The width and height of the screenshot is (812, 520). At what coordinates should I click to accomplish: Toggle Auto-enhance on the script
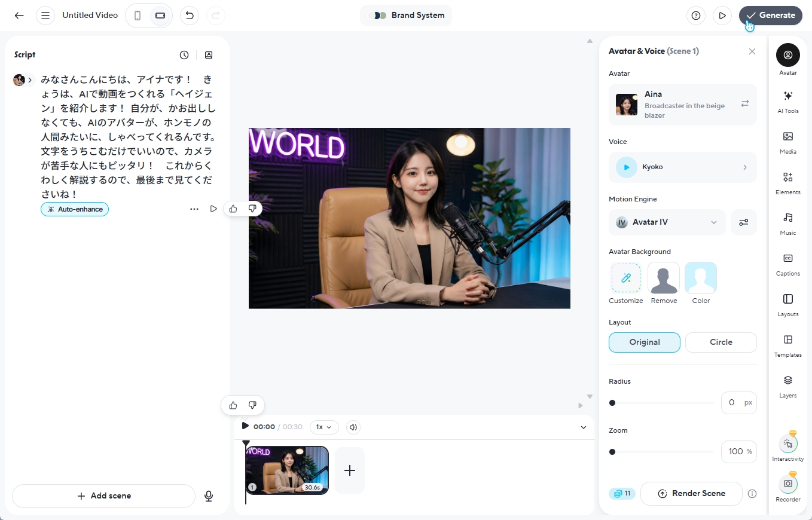point(74,209)
